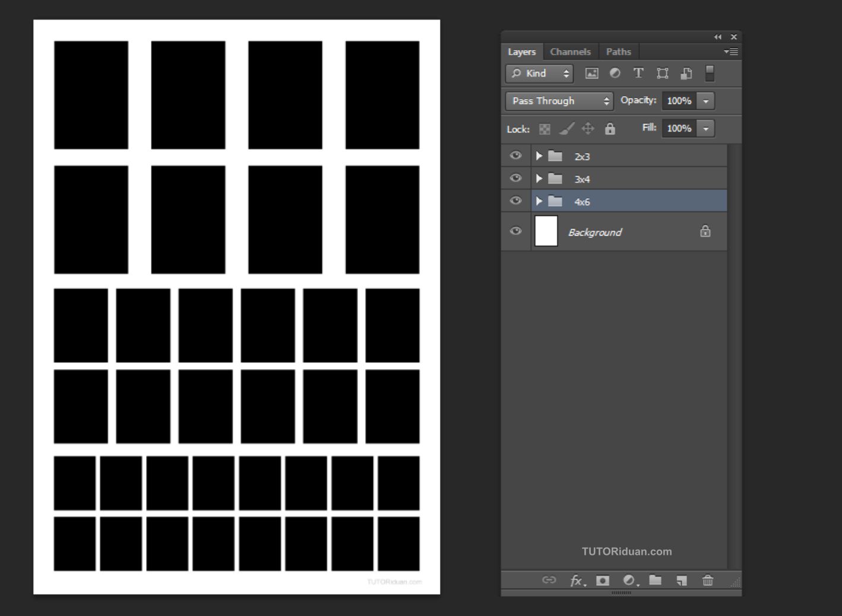This screenshot has width=842, height=616.
Task: Filter by adjustment layers icon
Action: [615, 73]
